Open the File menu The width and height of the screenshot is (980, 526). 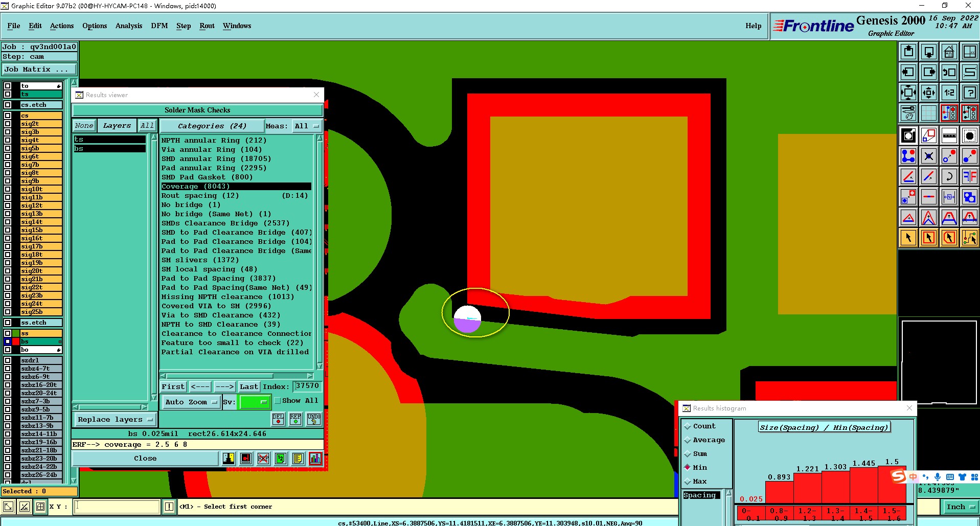[14, 26]
